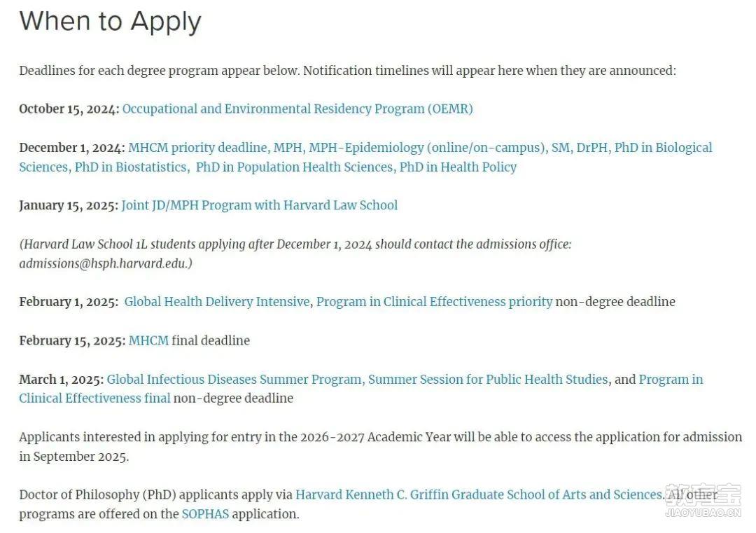Select MPH-Epidemiology (online/on-campus) link
Image resolution: width=756 pixels, height=533 pixels.
click(426, 148)
